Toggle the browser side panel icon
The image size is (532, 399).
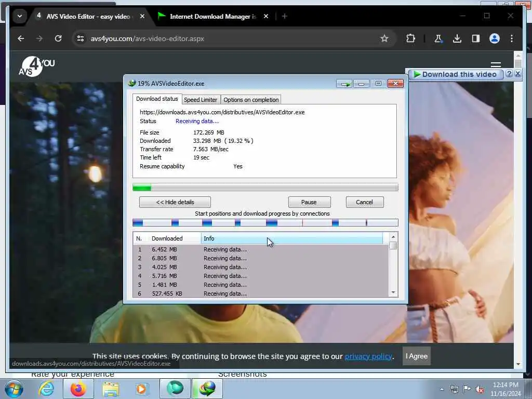476,38
